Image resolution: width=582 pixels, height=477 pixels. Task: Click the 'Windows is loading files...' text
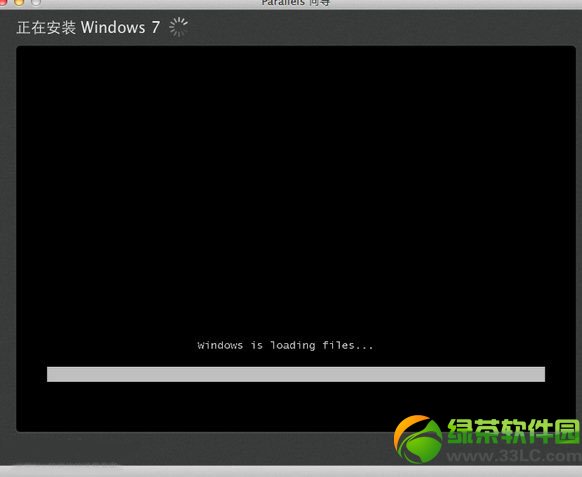[285, 345]
